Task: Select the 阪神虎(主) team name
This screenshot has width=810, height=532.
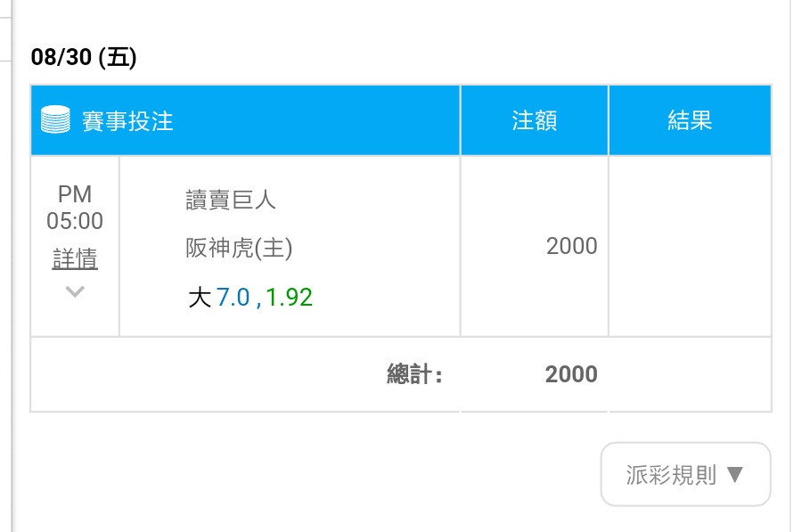Action: (x=239, y=248)
